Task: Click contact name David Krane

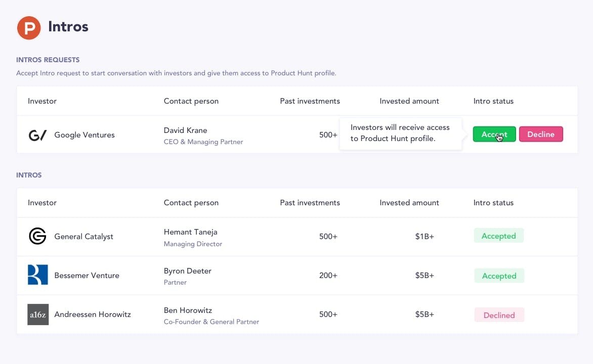Action: point(185,130)
